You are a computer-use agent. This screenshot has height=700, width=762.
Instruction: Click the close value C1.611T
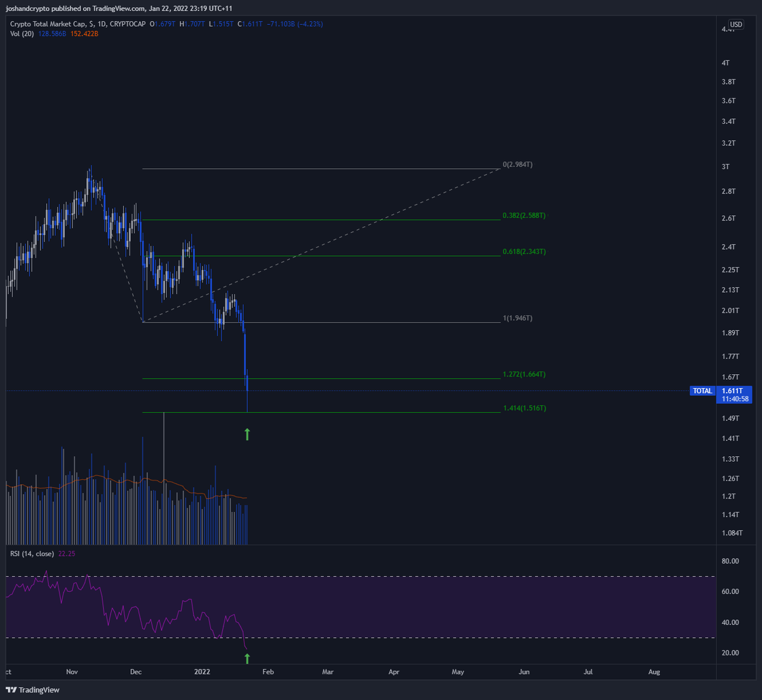pyautogui.click(x=250, y=24)
